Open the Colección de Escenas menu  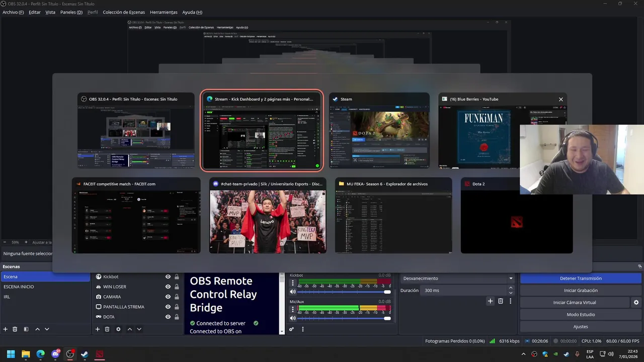[x=124, y=12]
